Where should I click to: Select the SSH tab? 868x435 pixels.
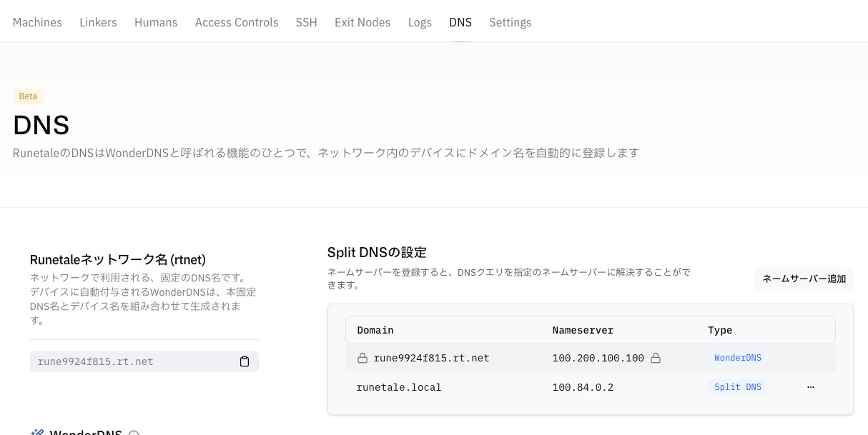click(307, 22)
